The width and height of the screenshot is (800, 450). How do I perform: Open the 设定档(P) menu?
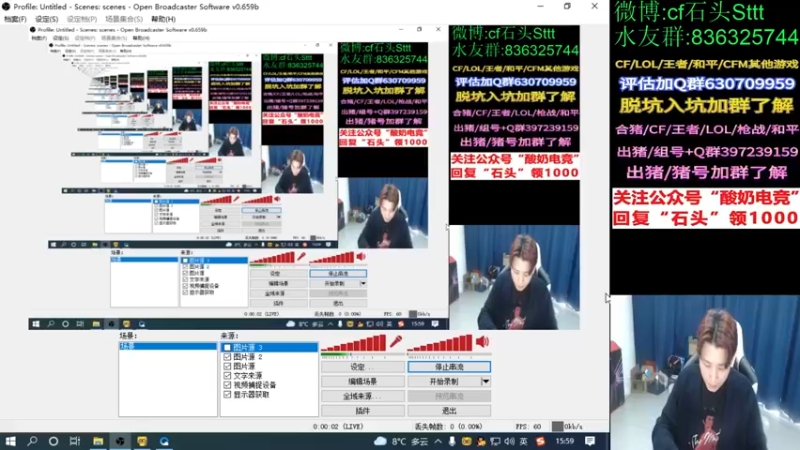click(x=82, y=19)
